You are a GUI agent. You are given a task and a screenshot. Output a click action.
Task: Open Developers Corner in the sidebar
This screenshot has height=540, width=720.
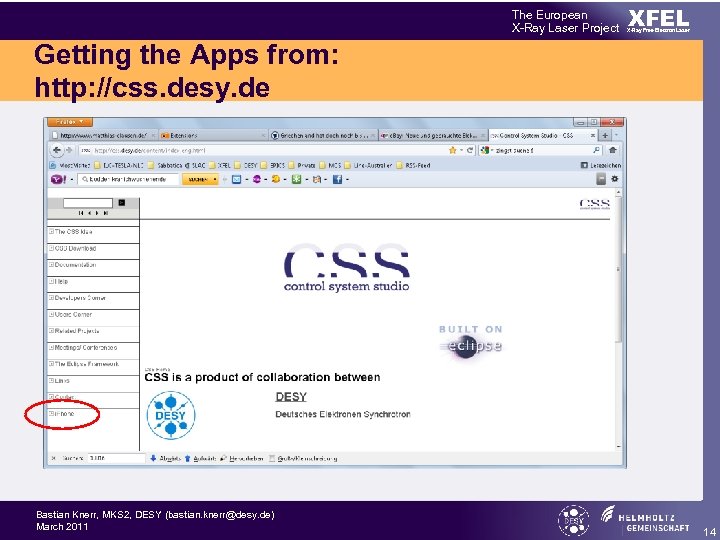click(80, 298)
